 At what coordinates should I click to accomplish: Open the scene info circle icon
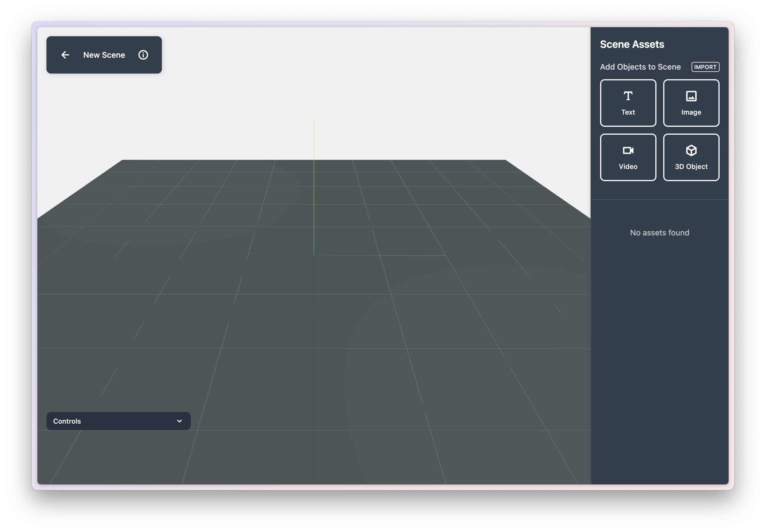tap(143, 55)
